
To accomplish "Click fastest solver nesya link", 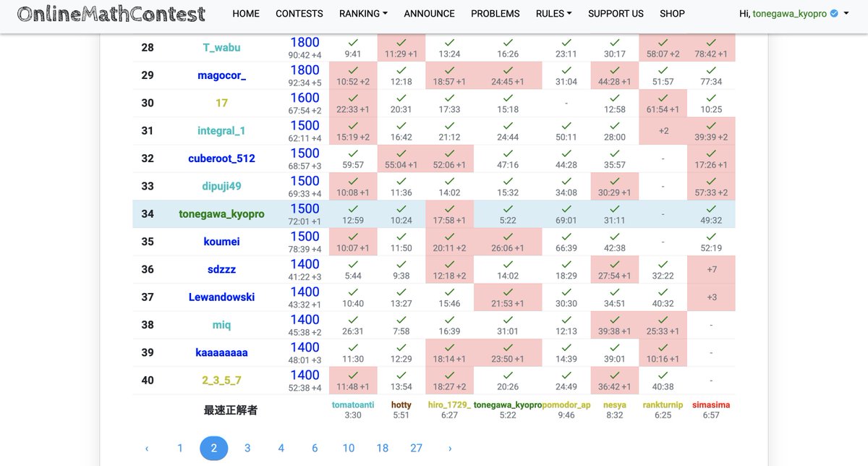I will [614, 405].
